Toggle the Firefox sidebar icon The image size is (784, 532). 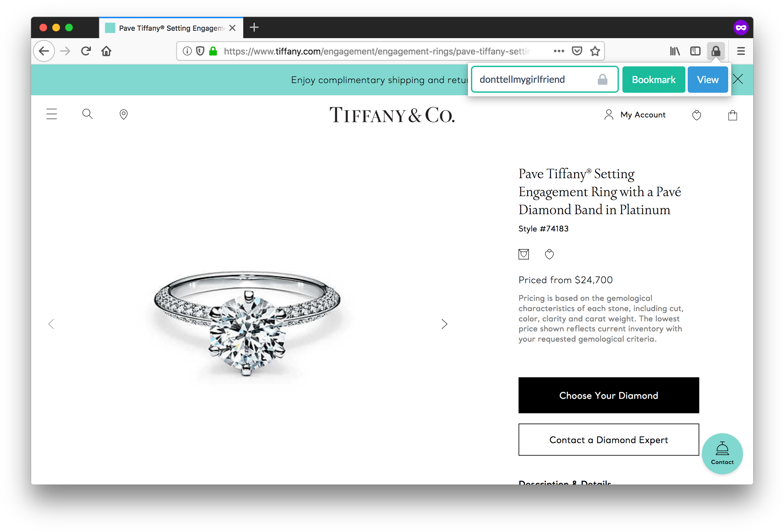[x=695, y=51]
